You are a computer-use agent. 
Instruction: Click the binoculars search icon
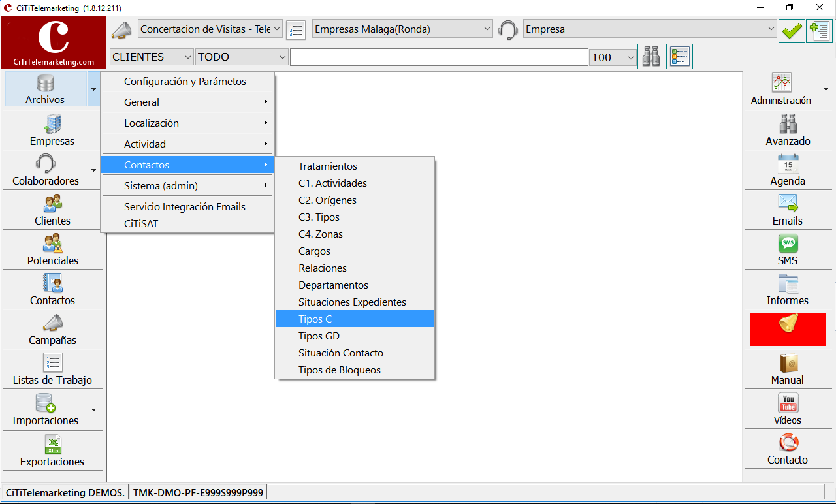click(x=651, y=57)
